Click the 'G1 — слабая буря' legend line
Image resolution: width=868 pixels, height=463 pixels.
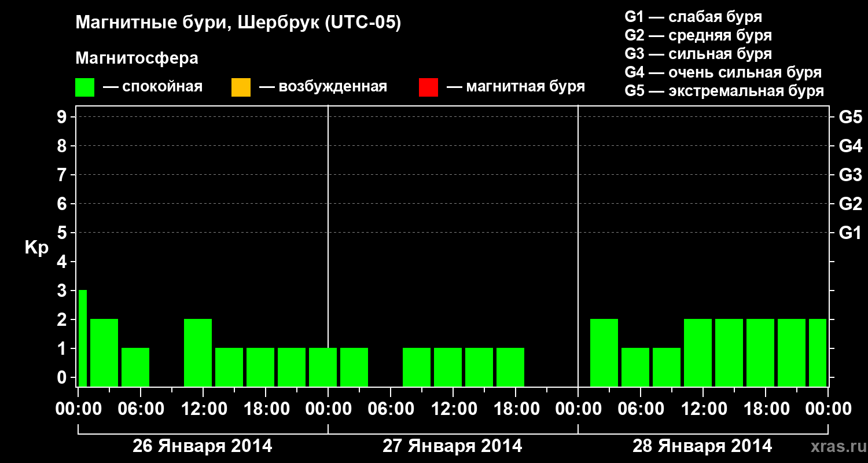click(693, 17)
